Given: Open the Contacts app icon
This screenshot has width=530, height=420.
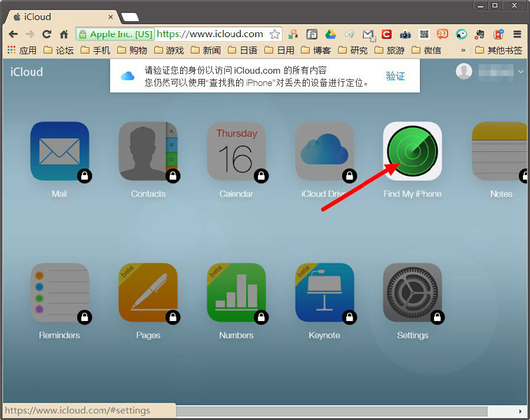Looking at the screenshot, I should coord(148,151).
